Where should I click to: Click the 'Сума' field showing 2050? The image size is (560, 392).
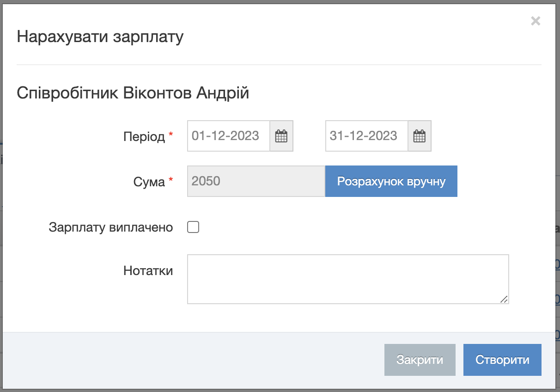pyautogui.click(x=256, y=181)
